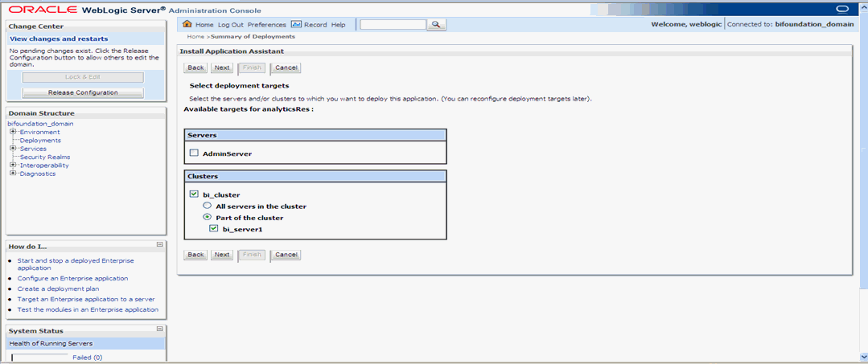Image resolution: width=868 pixels, height=364 pixels.
Task: Click Home breadcrumb link
Action: pyautogui.click(x=196, y=36)
